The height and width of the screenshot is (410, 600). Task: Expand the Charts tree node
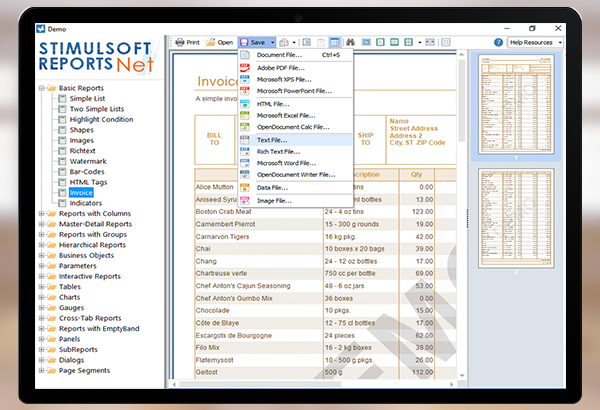41,297
